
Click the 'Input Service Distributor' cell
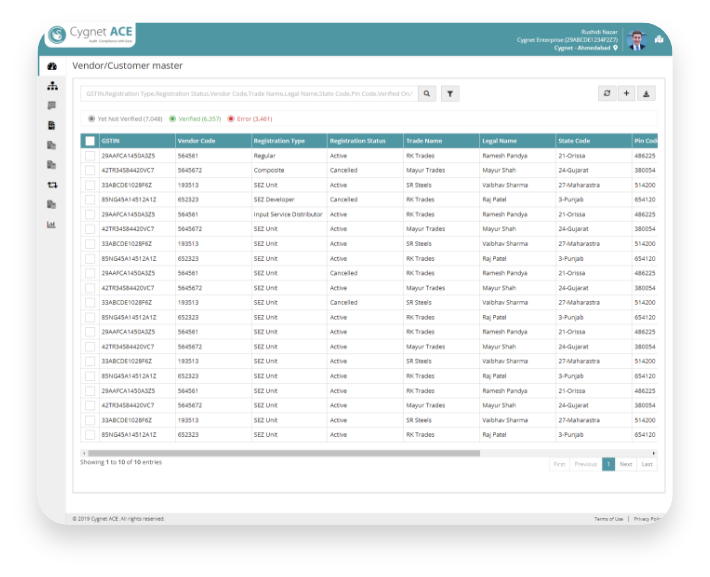coord(288,214)
